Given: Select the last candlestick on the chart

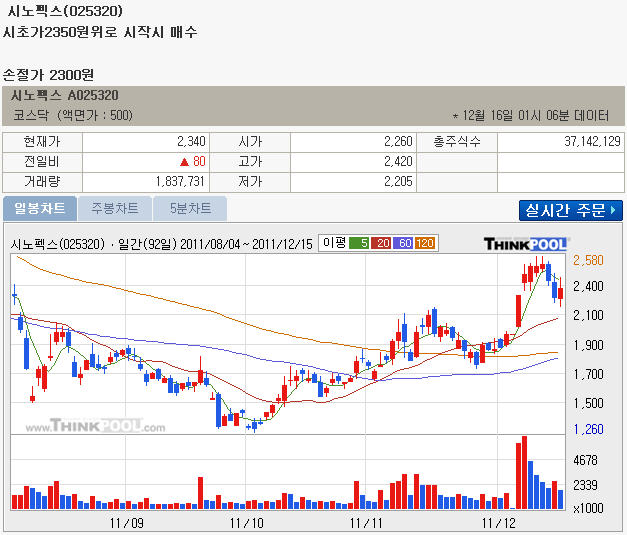Looking at the screenshot, I should pyautogui.click(x=561, y=293).
